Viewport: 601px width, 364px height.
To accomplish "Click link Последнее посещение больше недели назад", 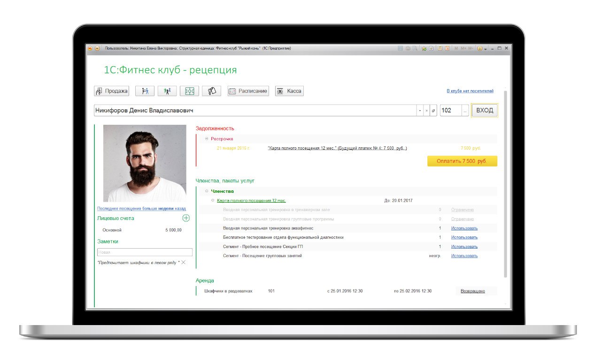I will [x=141, y=208].
